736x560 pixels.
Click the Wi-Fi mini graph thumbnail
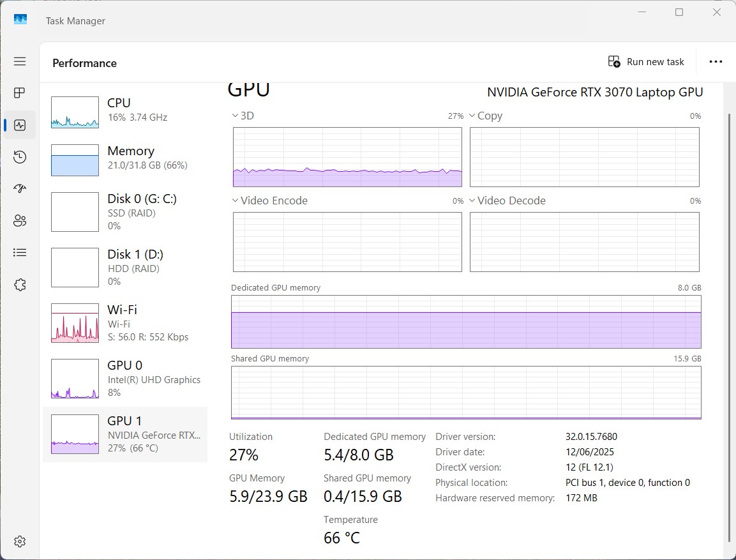[75, 323]
